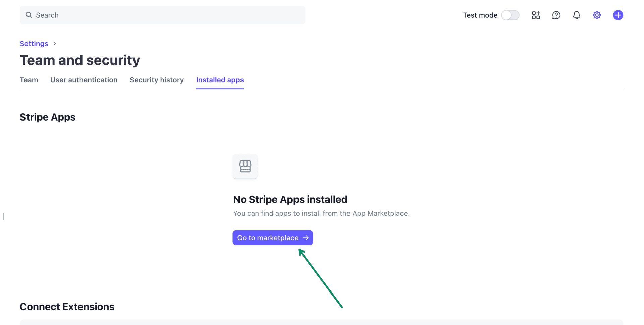Click the blue plus create icon
Image resolution: width=644 pixels, height=325 pixels.
coord(618,15)
